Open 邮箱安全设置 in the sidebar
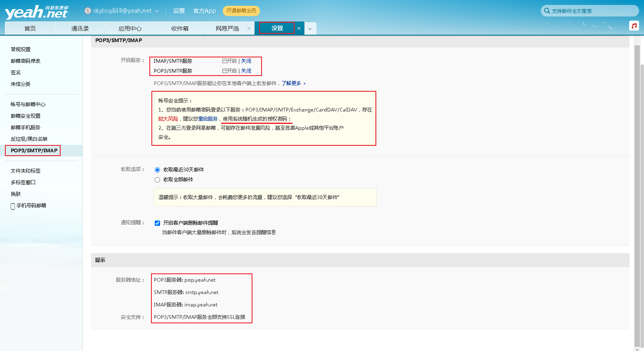Screen dimensions: 644x351 [x=26, y=116]
